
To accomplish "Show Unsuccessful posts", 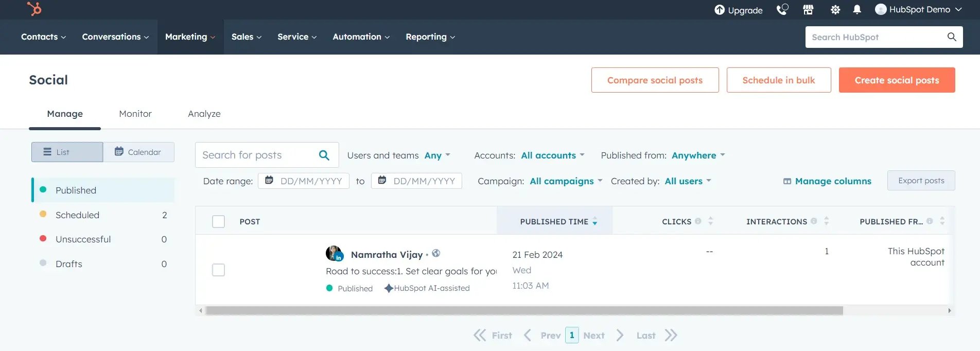I will pyautogui.click(x=103, y=239).
